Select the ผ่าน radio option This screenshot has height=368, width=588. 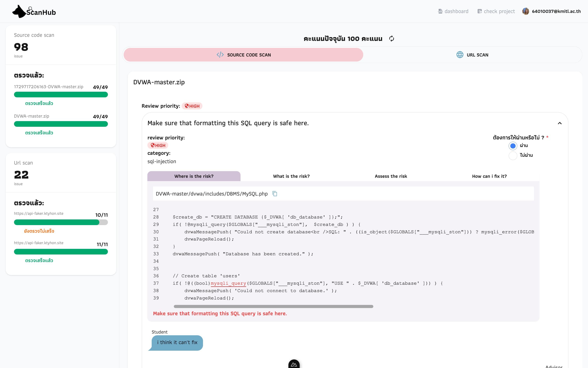point(513,146)
